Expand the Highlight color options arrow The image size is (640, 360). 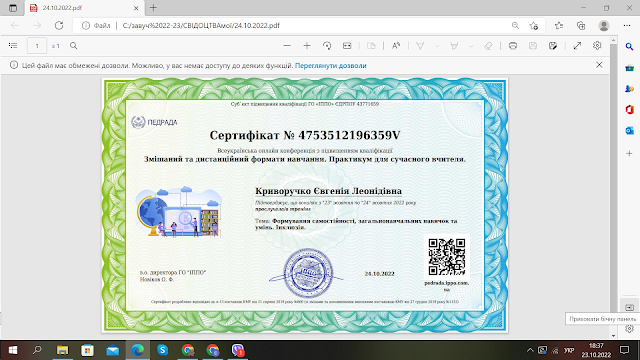pos(471,46)
